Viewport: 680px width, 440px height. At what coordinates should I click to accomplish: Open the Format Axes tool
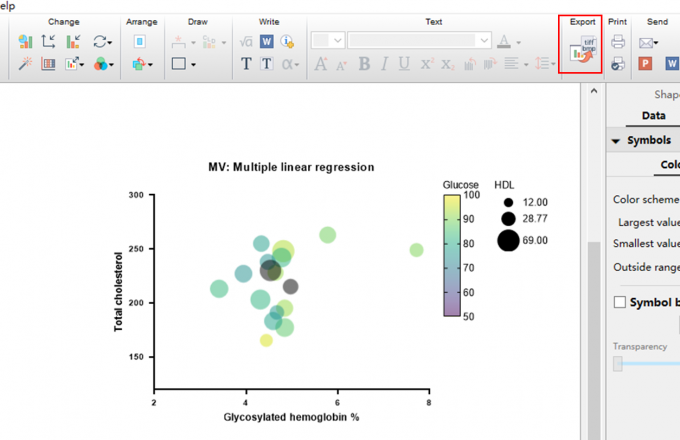(49, 42)
